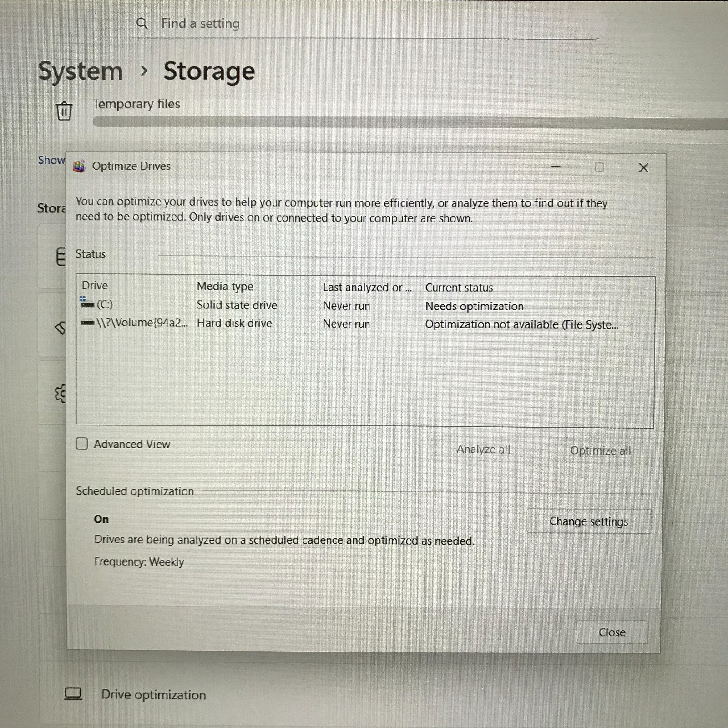Screen dimensions: 728x728
Task: Click the Drive optimization laptop icon
Action: point(73,693)
